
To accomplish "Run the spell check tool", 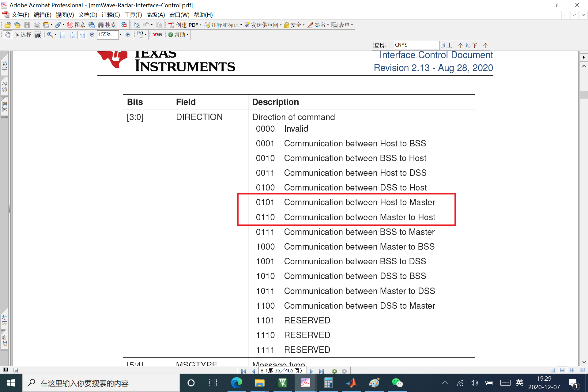I will click(138, 25).
